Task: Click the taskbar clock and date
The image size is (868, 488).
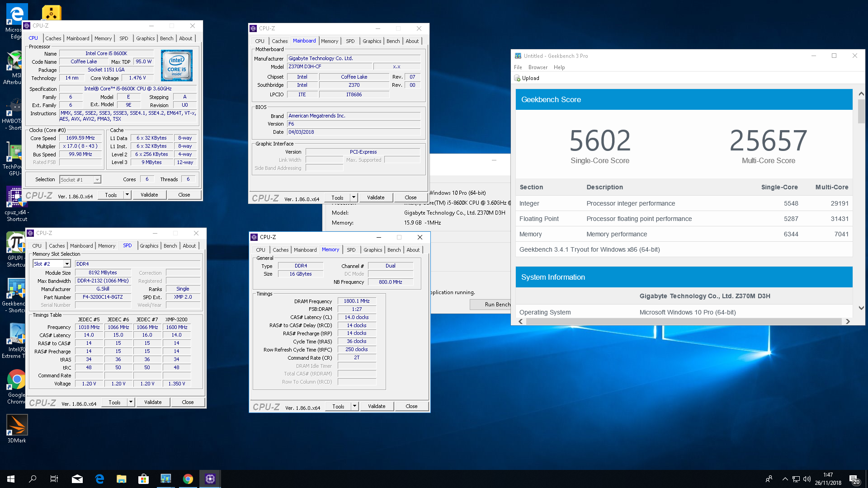Action: (x=828, y=479)
